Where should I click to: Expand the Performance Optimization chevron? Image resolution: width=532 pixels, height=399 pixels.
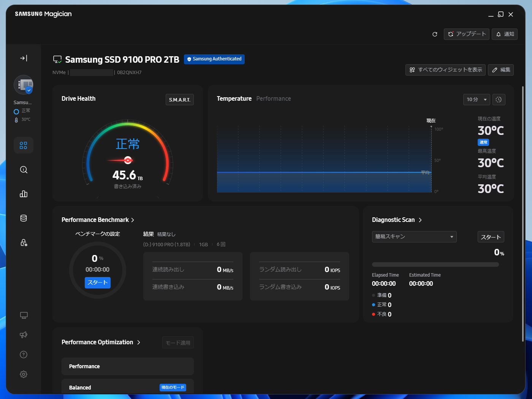click(x=139, y=342)
